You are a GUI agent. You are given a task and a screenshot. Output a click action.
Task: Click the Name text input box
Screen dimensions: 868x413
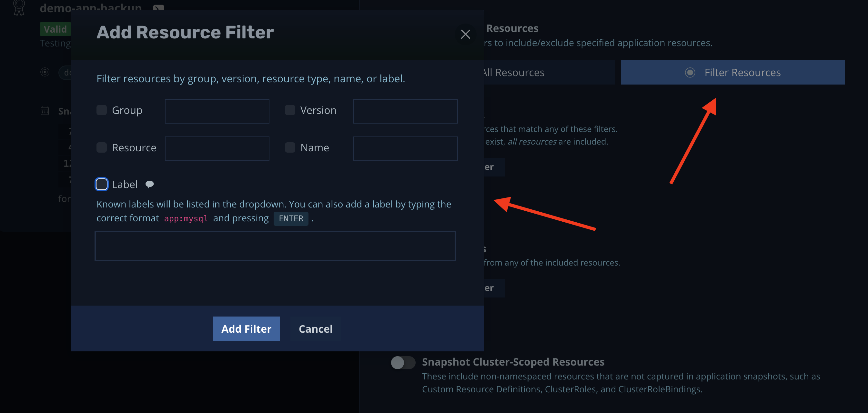pos(405,148)
